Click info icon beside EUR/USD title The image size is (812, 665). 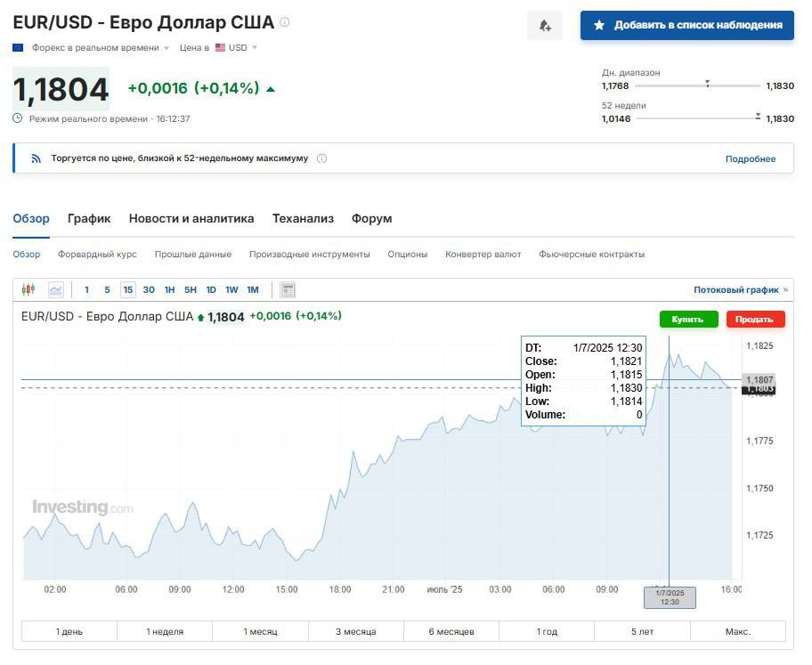point(285,22)
